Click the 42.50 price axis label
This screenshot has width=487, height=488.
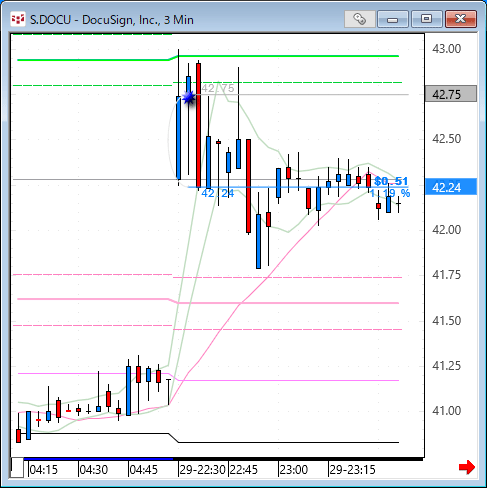click(446, 139)
